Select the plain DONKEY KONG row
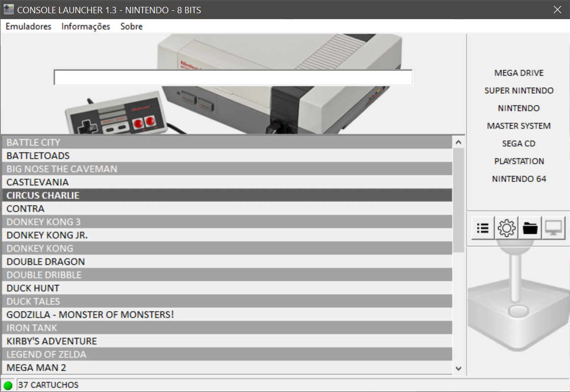The width and height of the screenshot is (570, 392). pos(227,248)
